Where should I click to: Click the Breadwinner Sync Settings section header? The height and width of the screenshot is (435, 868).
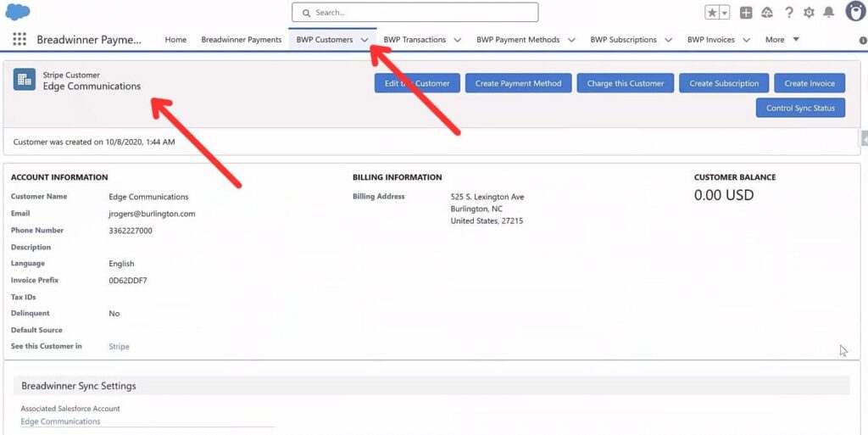[431, 386]
